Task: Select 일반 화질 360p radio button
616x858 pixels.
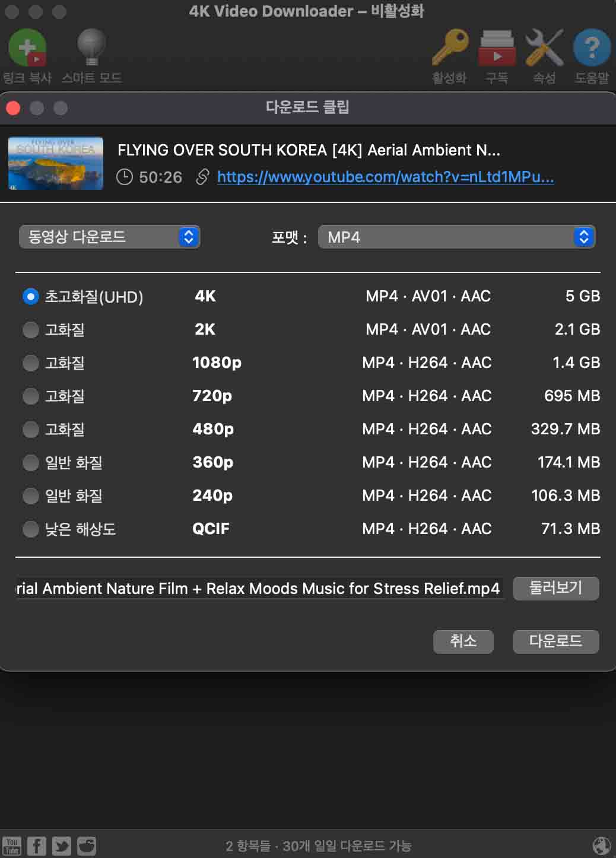Action: click(x=30, y=462)
